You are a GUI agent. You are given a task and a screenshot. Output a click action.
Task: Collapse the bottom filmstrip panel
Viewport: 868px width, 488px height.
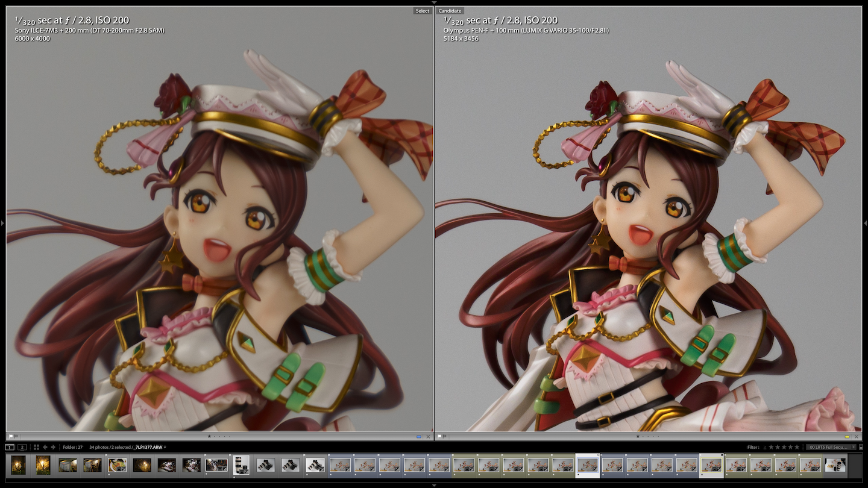(434, 485)
